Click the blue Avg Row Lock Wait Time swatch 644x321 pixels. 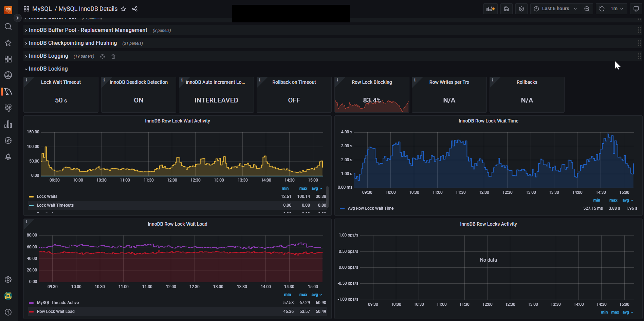pyautogui.click(x=342, y=209)
